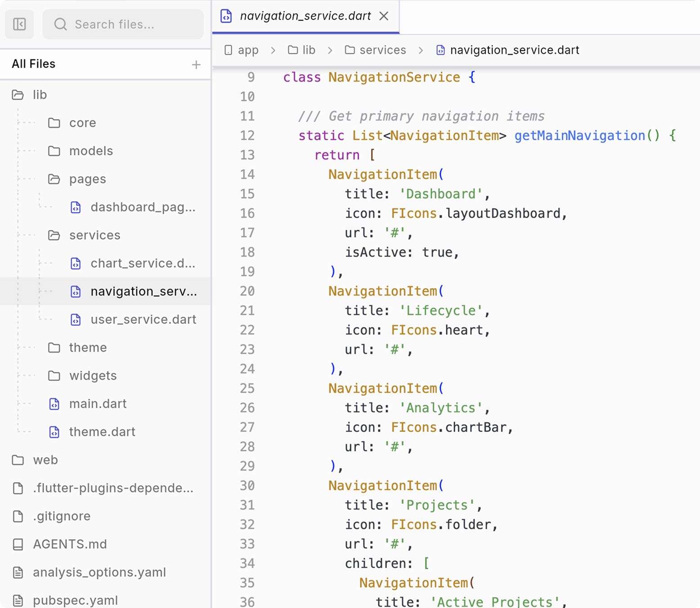Viewport: 700px width, 608px height.
Task: Collapse the pages folder
Action: [105, 179]
